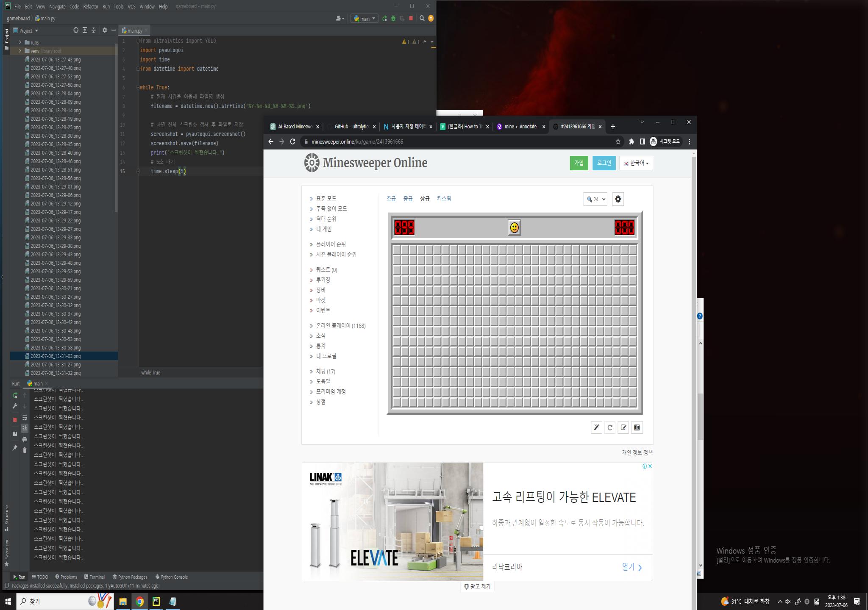Open a new Chrome tab
Image resolution: width=868 pixels, height=610 pixels.
[x=613, y=127]
